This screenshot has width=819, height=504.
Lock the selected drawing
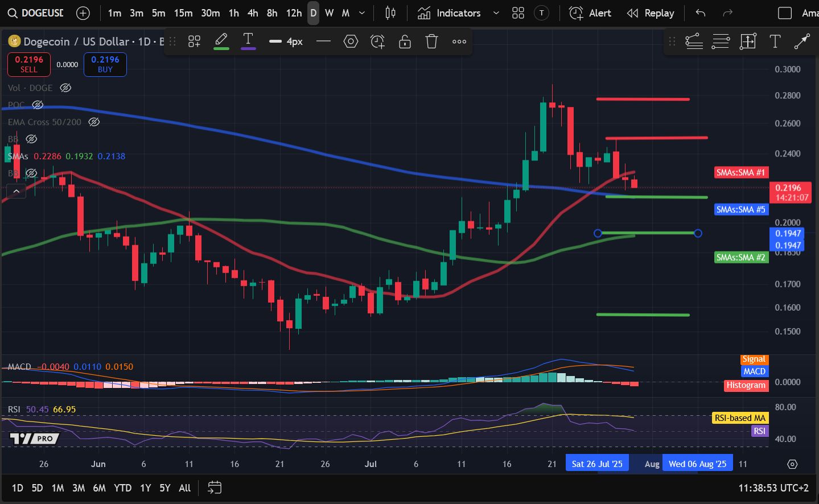coord(405,42)
